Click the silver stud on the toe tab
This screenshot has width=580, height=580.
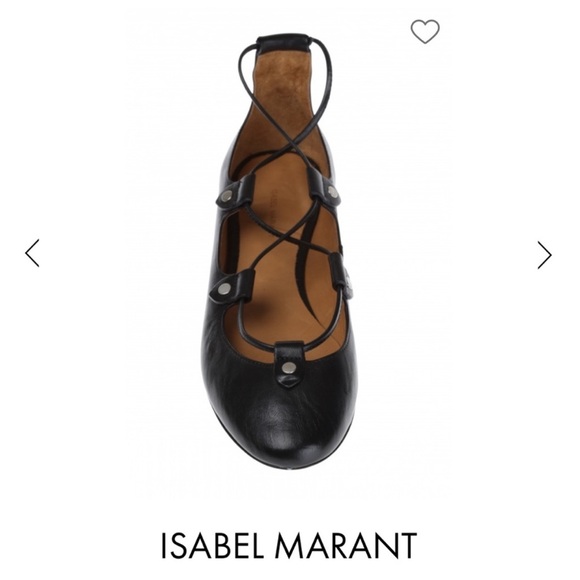coord(288,368)
